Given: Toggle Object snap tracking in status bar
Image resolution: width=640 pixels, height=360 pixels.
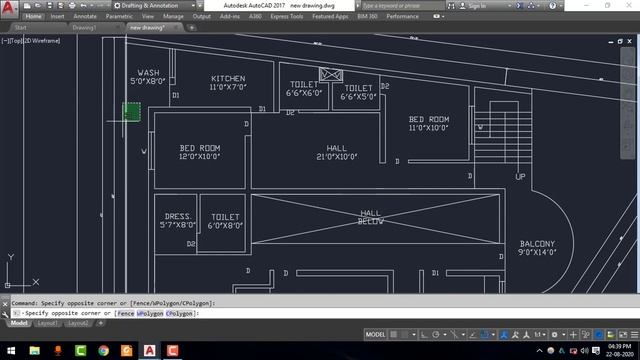Looking at the screenshot, I should coord(473,335).
